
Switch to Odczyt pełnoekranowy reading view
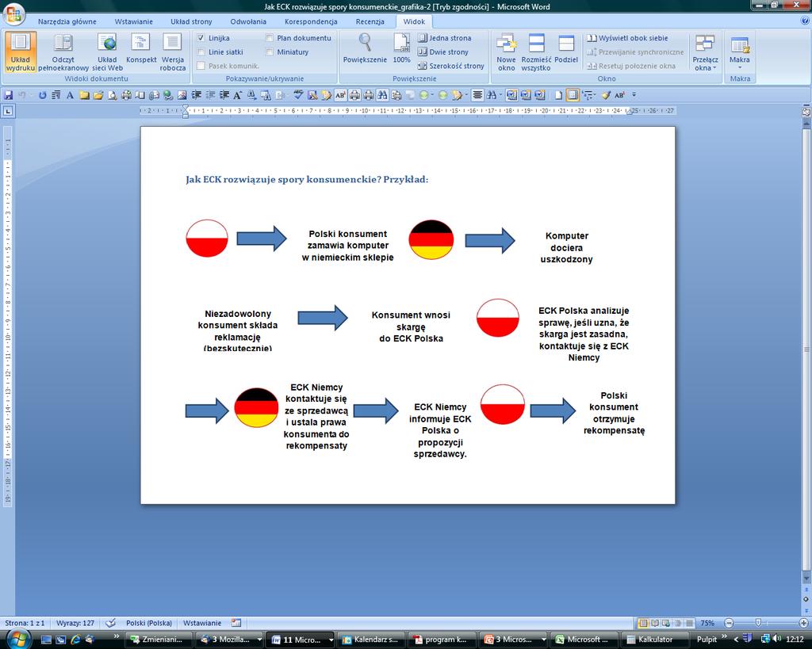click(x=63, y=52)
